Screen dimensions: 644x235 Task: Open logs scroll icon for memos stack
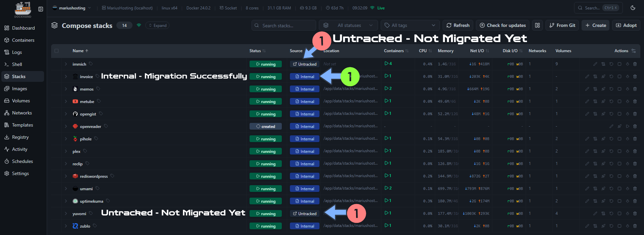595,89
